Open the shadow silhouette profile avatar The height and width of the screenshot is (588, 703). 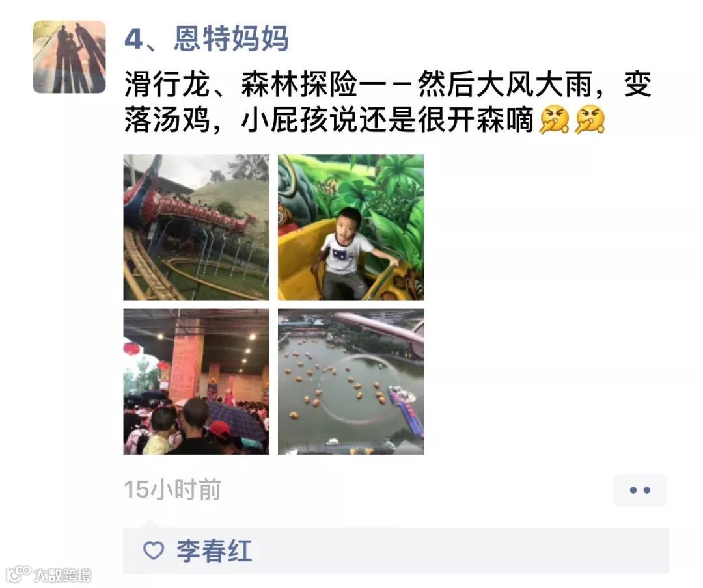click(x=70, y=57)
